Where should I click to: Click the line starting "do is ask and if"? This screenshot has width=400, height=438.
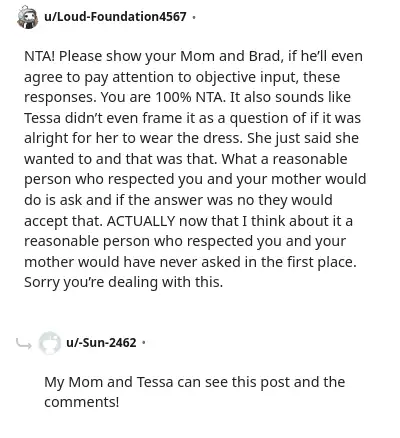pyautogui.click(x=178, y=200)
